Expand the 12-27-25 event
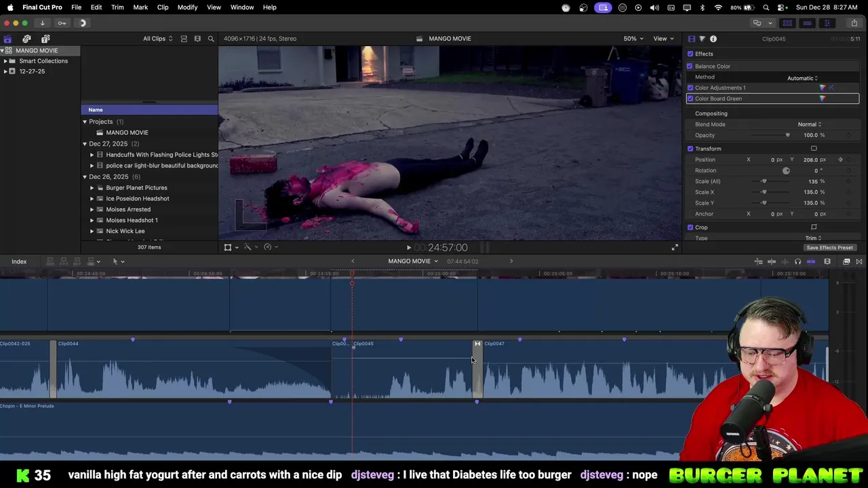 [5, 71]
